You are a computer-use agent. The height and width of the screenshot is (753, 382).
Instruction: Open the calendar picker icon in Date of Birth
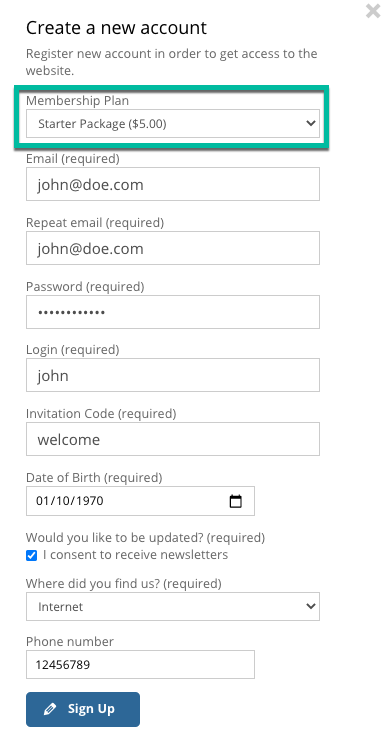pyautogui.click(x=235, y=501)
